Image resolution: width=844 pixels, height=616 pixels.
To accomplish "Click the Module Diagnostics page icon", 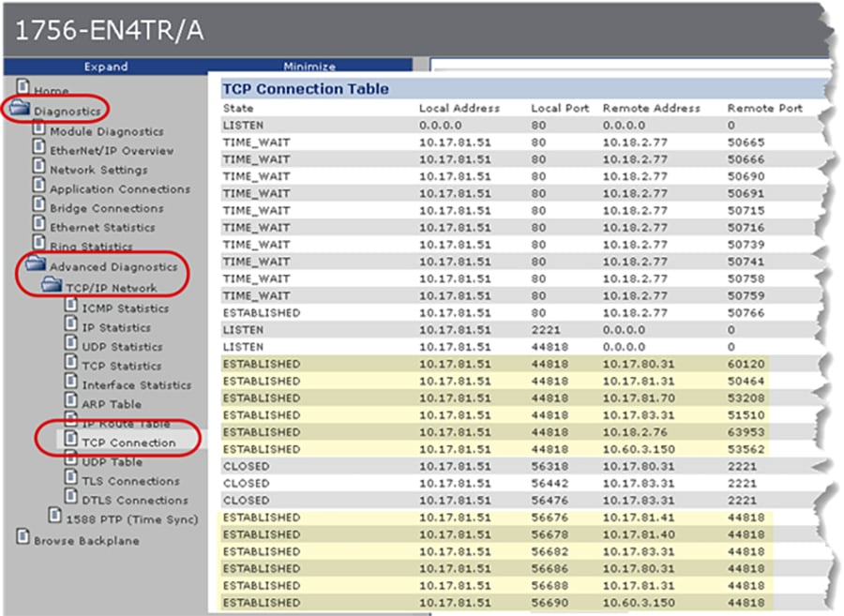I will pyautogui.click(x=38, y=128).
